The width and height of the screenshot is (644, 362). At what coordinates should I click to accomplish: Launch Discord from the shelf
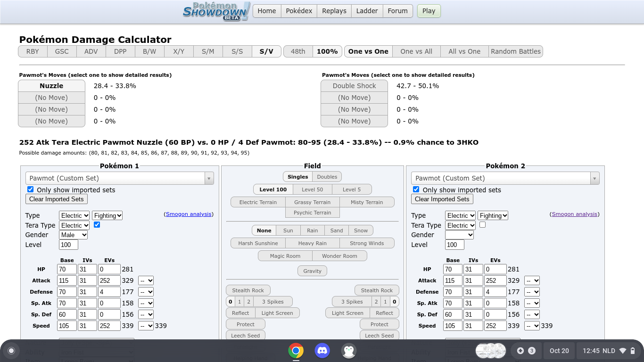[x=322, y=351]
